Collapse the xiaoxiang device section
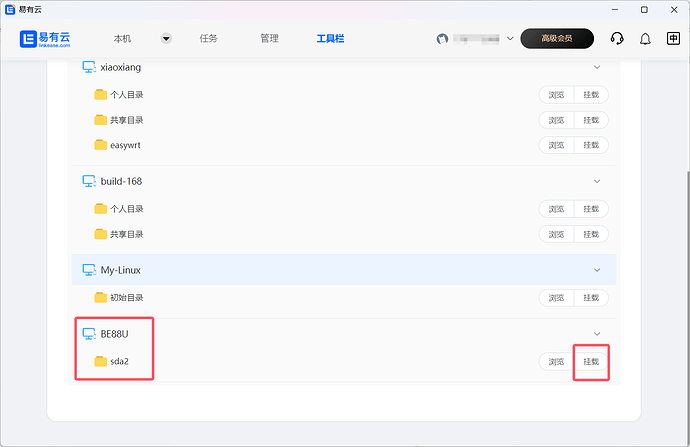The image size is (690, 447). tap(597, 67)
